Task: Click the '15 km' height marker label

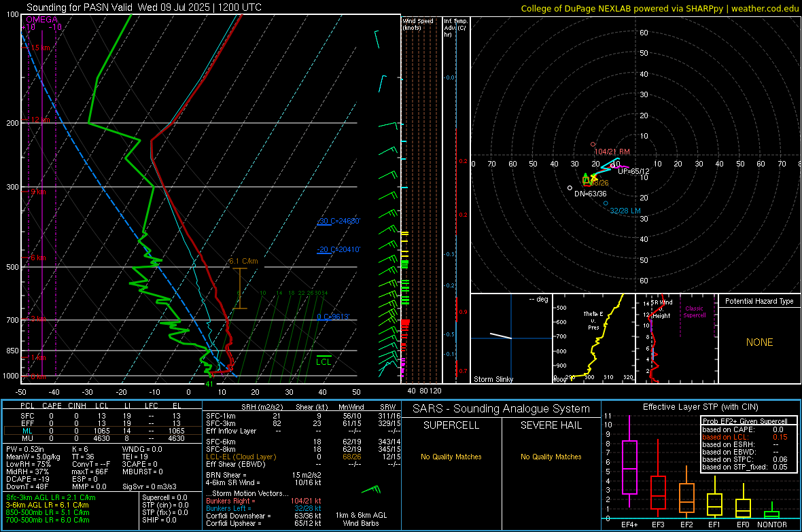Action: [x=40, y=48]
